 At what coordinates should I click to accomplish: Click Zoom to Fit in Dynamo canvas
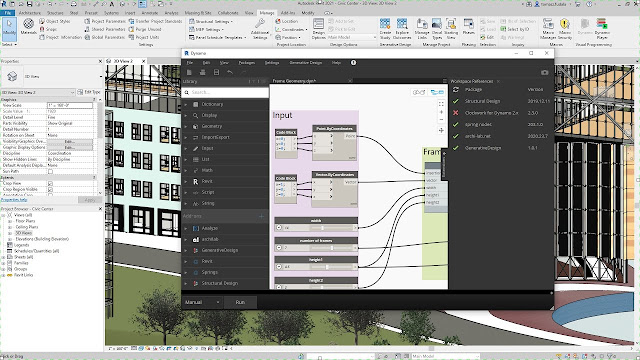coord(441,104)
